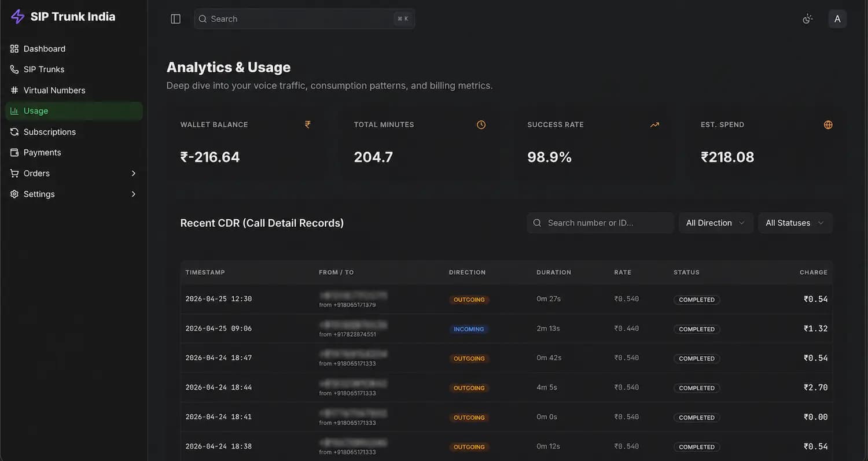Viewport: 868px width, 461px height.
Task: Switch theme with the moon/sun icon
Action: (x=808, y=19)
